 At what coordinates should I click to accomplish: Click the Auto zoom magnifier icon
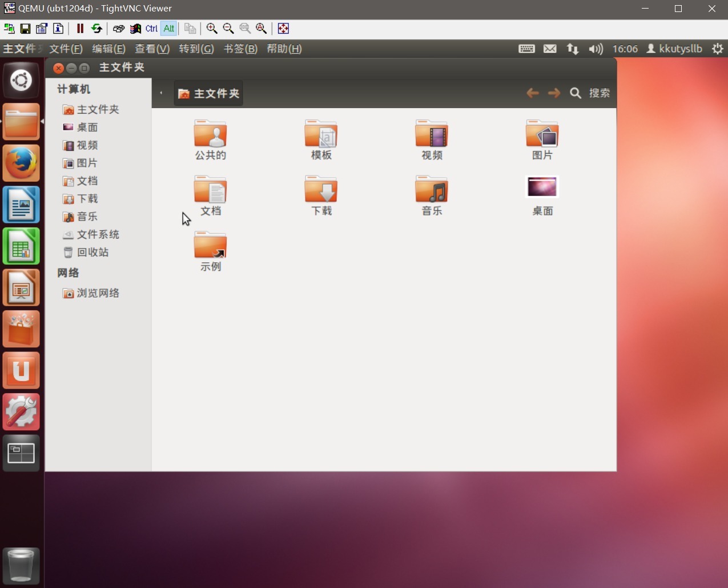click(x=262, y=29)
